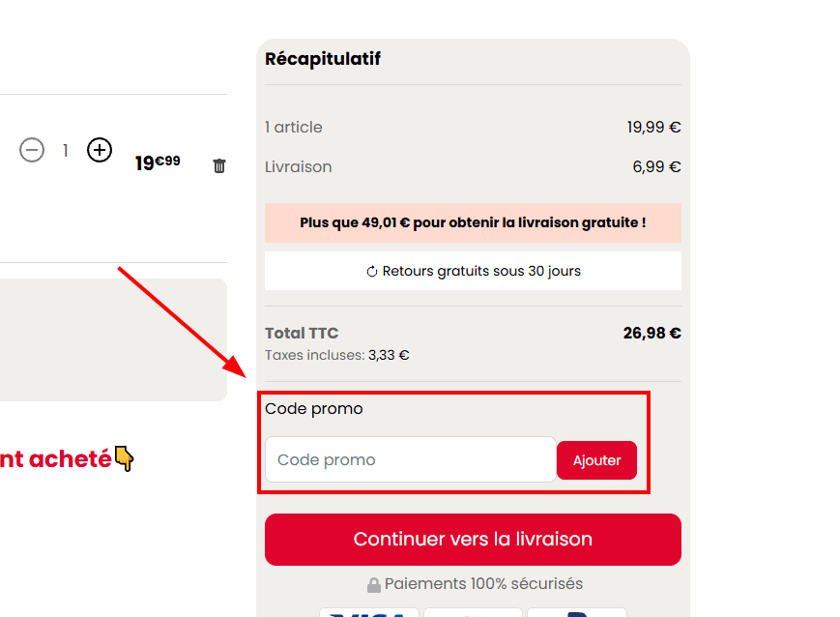Viewport: 840px width, 617px height.
Task: Click the Livraison cost 6,99 €
Action: [x=656, y=167]
